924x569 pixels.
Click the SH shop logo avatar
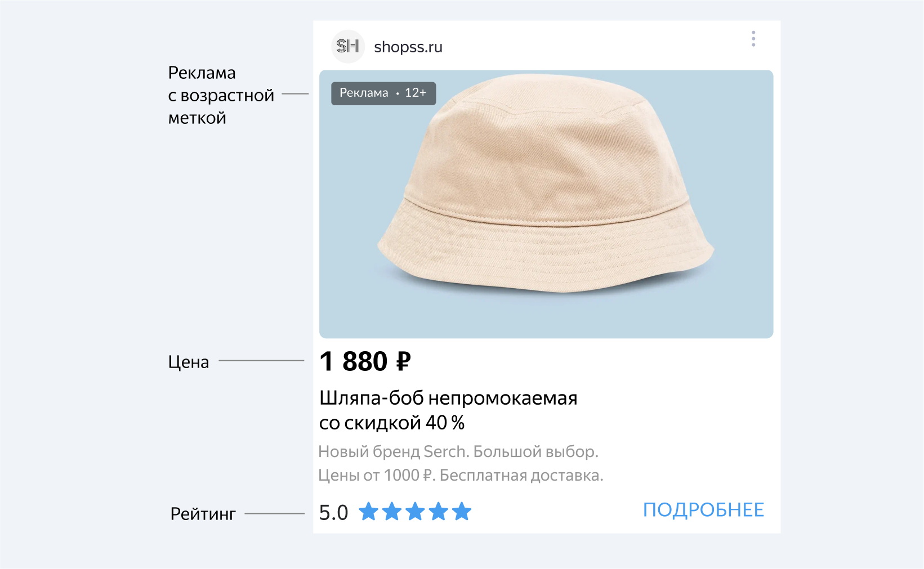coord(348,46)
